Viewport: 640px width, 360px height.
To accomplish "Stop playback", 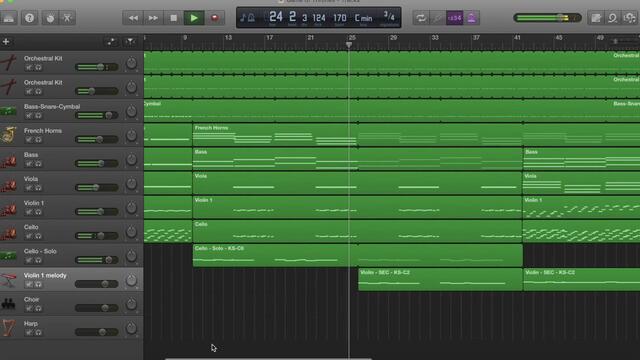I will (173, 18).
